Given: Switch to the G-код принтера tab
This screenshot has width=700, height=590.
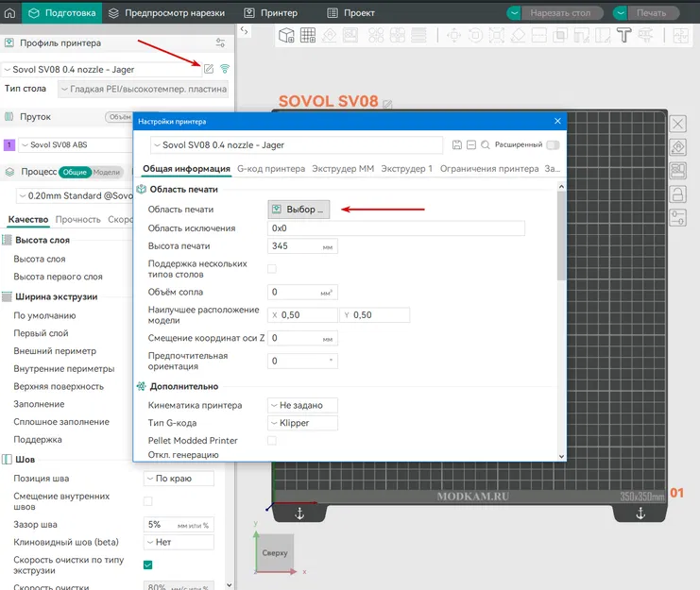Looking at the screenshot, I should pos(271,169).
